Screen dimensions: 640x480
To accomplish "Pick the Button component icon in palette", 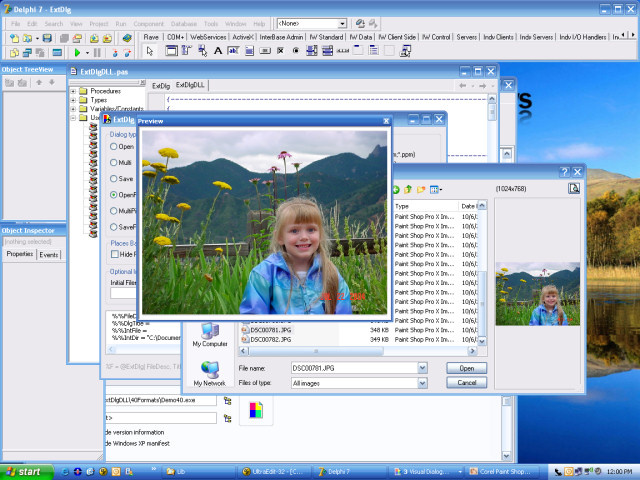I will pos(265,51).
